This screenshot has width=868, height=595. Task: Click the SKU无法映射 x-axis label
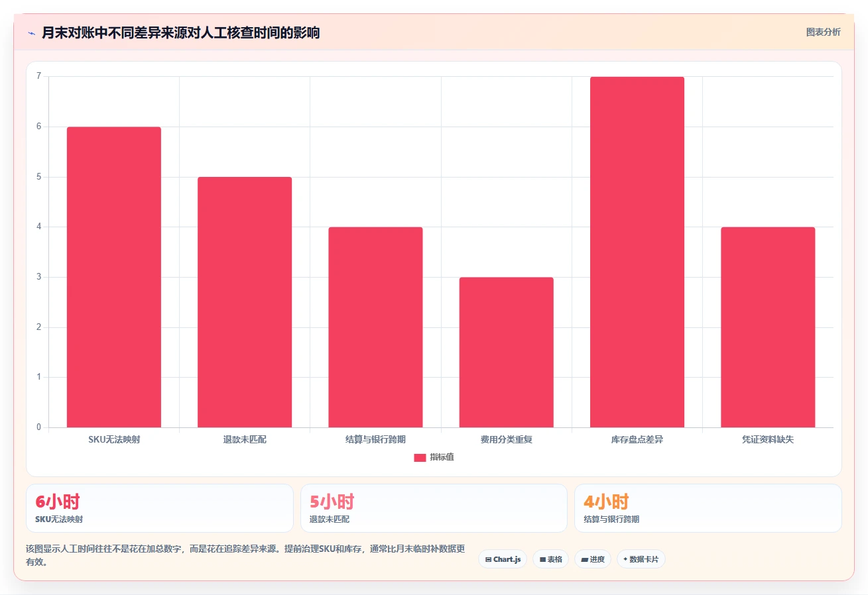(x=114, y=440)
